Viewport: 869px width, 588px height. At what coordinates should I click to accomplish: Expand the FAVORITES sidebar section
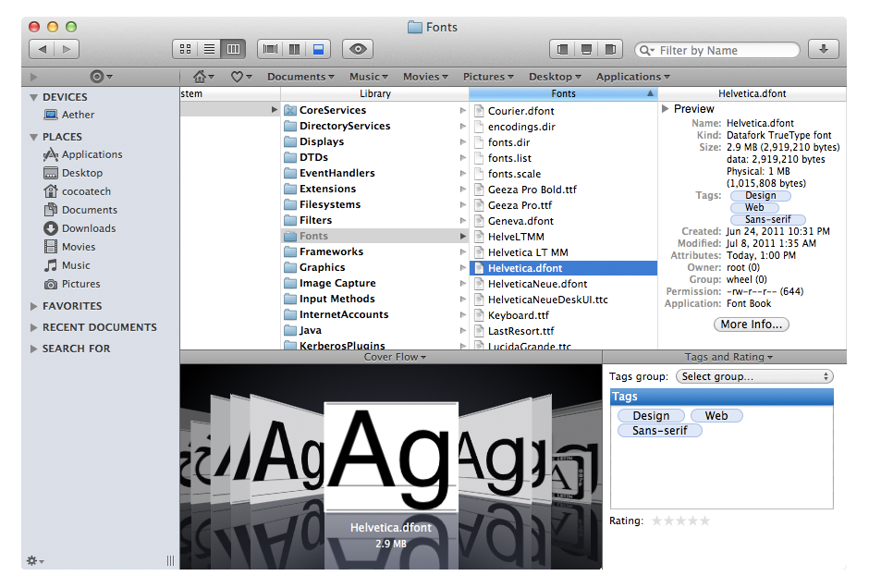[x=34, y=306]
